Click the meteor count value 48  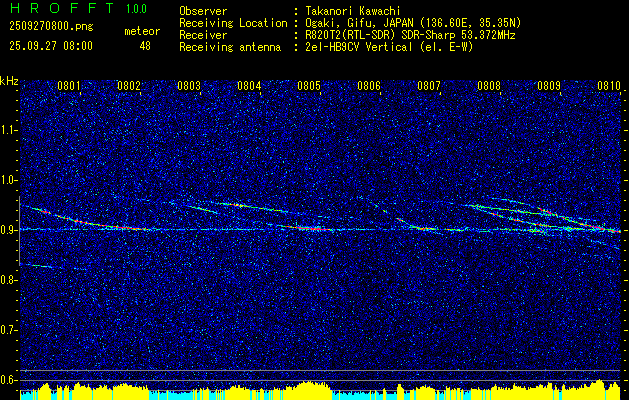pos(145,46)
